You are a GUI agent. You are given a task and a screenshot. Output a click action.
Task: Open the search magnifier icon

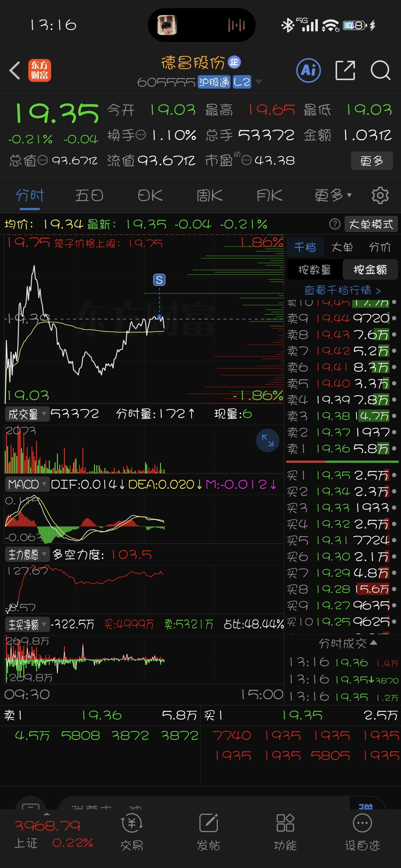coord(380,70)
